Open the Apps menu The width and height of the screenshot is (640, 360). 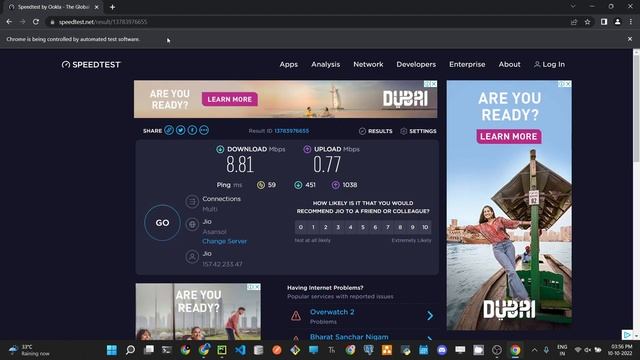(x=289, y=64)
